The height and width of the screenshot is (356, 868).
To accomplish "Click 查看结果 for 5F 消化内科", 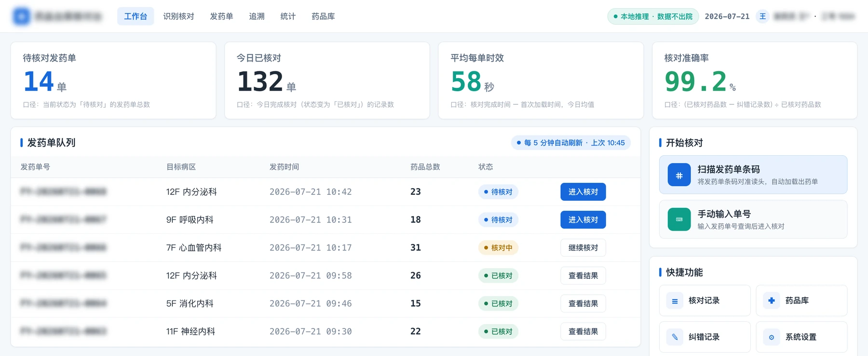I will click(x=583, y=303).
